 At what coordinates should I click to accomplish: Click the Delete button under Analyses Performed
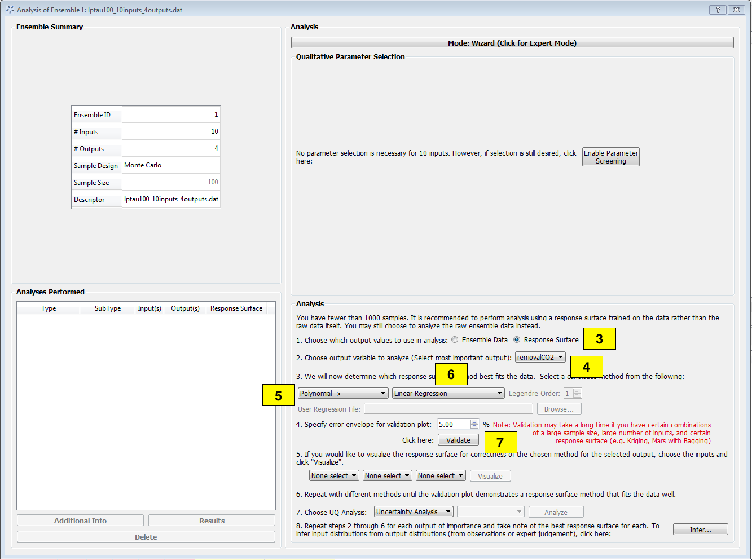(146, 536)
